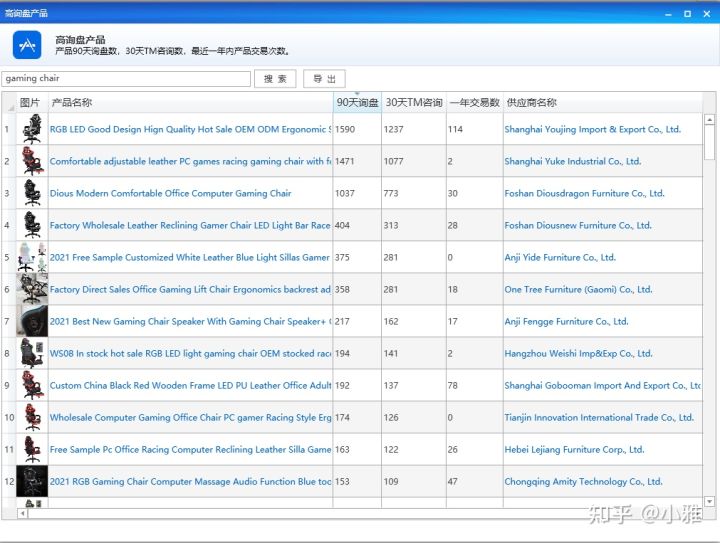720x543 pixels.
Task: Open 2021 RGB Gaming Chair Computer Massage link
Action: (x=190, y=481)
